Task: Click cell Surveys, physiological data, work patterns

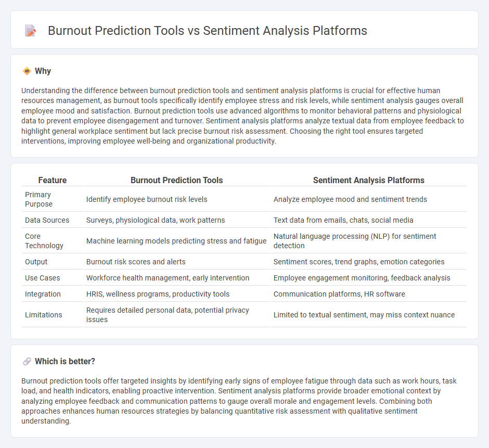Action: pyautogui.click(x=176, y=220)
